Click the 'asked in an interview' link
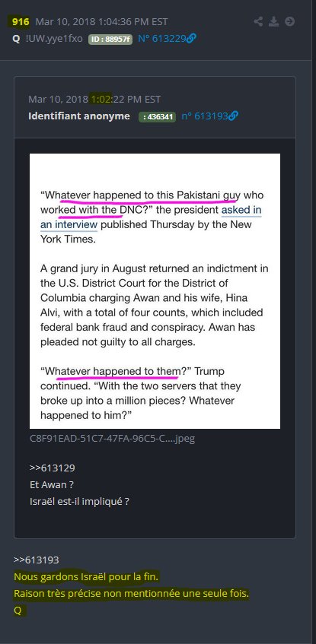 [151, 217]
